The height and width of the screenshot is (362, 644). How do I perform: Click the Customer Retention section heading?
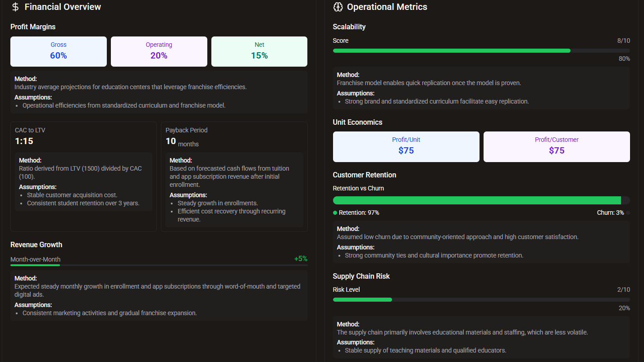[x=364, y=175]
